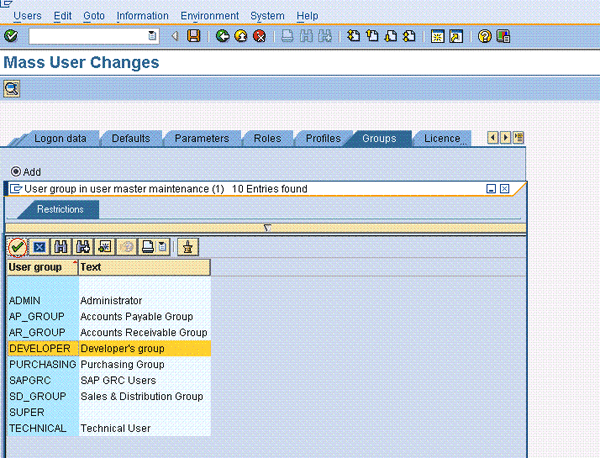This screenshot has height=458, width=600.
Task: Click the transaction command input field
Action: point(88,36)
